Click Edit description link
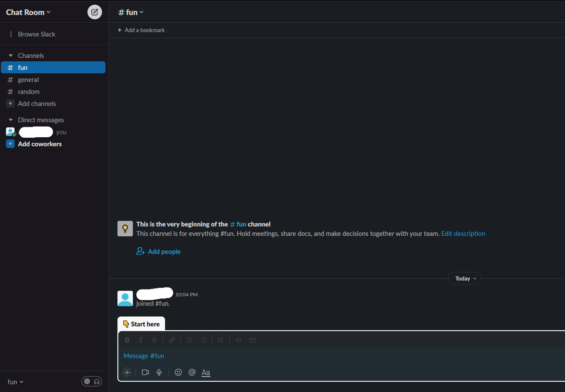Screen dimensions: 565x392 pos(463,234)
